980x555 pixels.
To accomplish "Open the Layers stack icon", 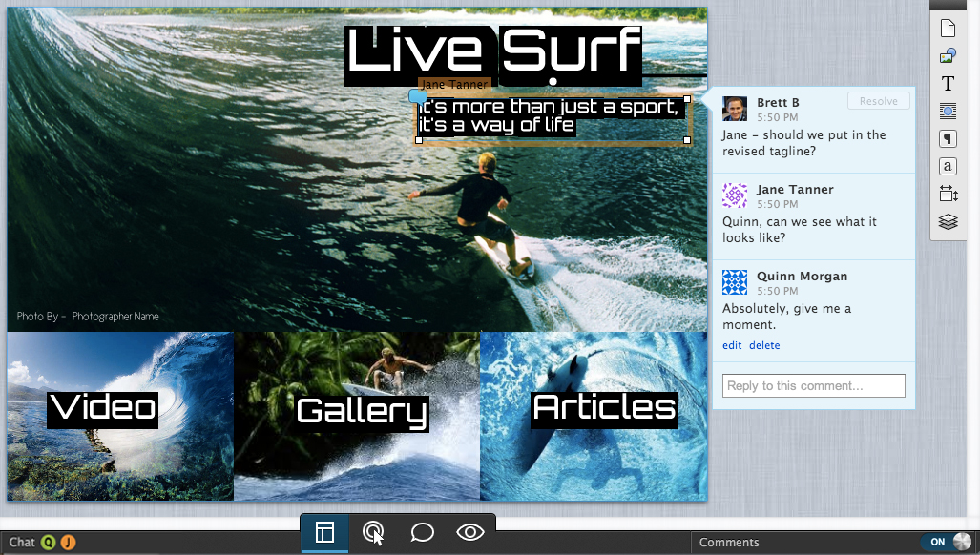I will coord(948,221).
